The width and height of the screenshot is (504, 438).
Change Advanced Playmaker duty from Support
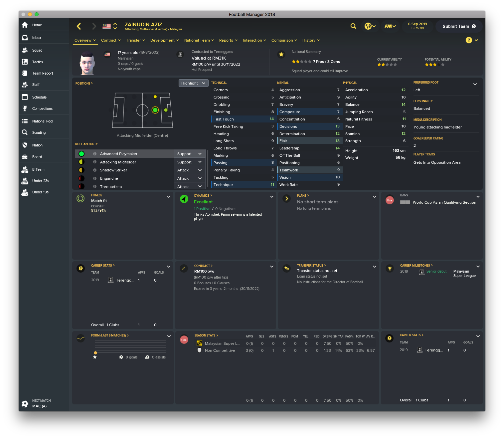(190, 154)
